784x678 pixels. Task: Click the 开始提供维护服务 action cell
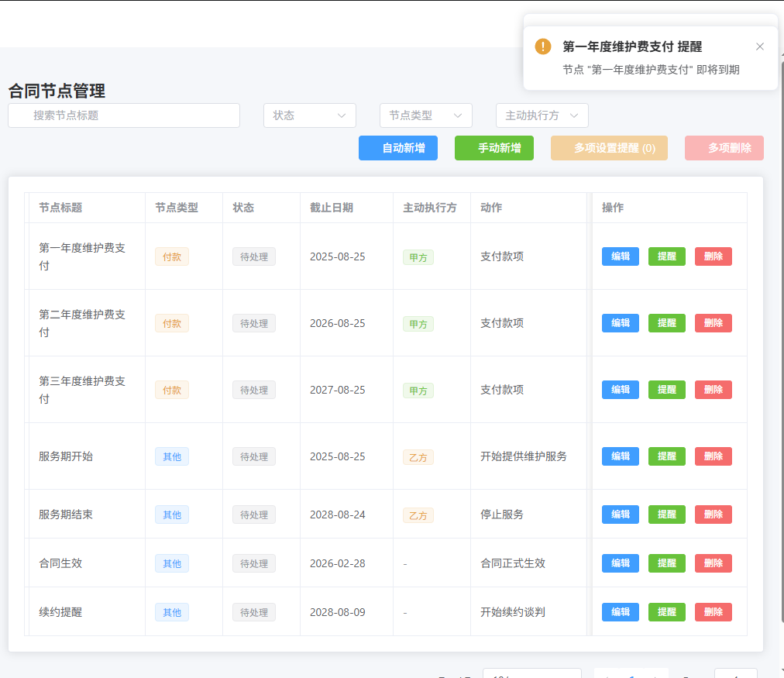[524, 456]
